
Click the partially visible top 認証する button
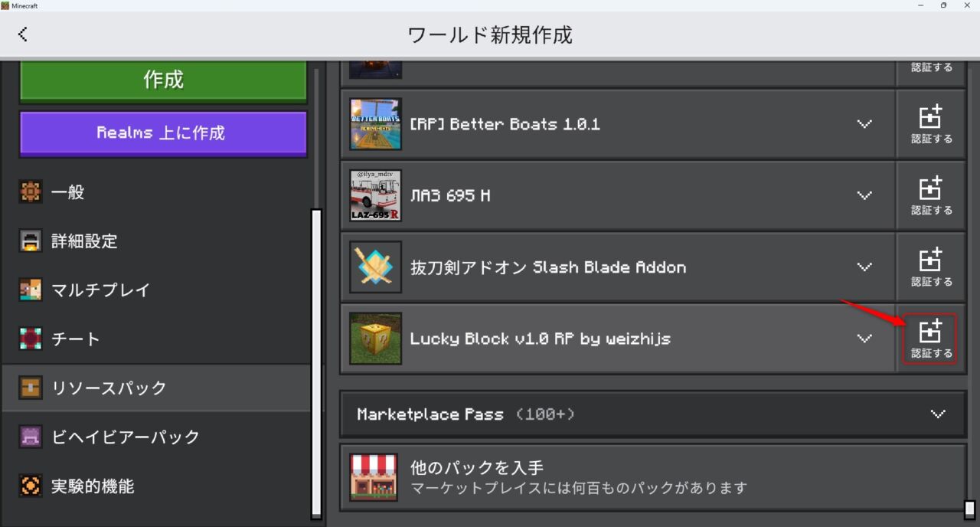[931, 71]
